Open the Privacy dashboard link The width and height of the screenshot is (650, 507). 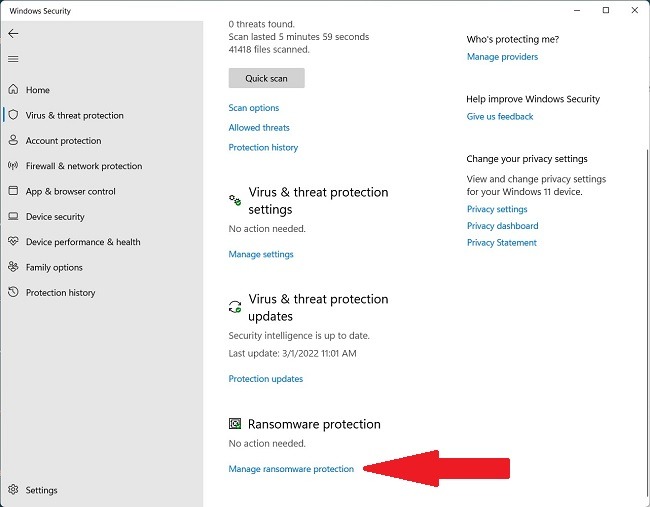click(502, 226)
